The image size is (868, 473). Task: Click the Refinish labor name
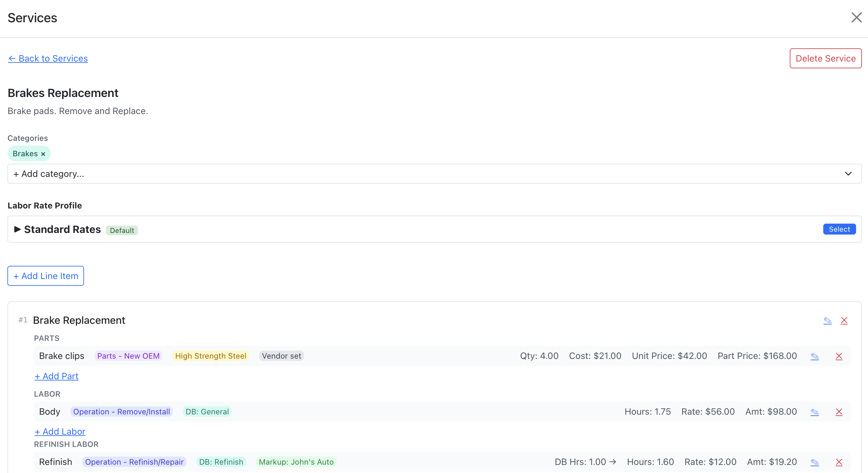pos(56,462)
